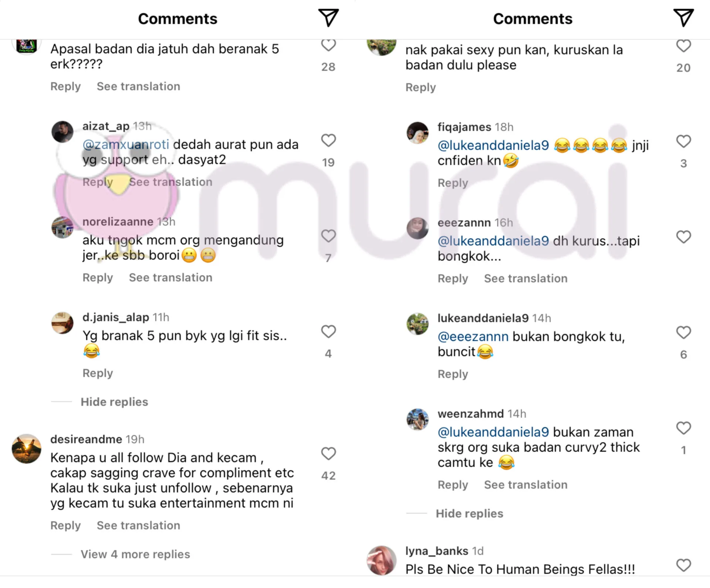Tap heart on d.janis_alap's comment
The height and width of the screenshot is (588, 710).
pyautogui.click(x=328, y=332)
